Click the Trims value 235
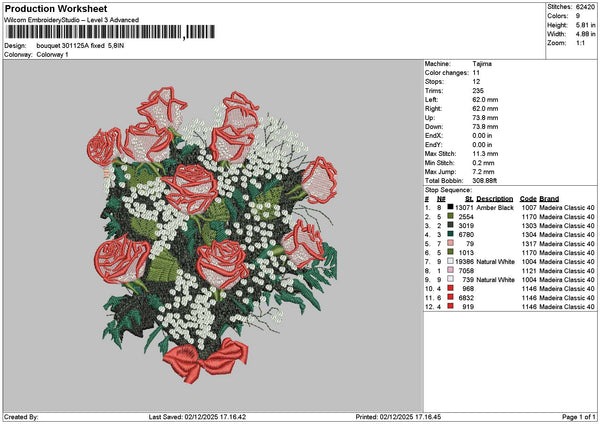The width and height of the screenshot is (600, 424). [x=478, y=91]
